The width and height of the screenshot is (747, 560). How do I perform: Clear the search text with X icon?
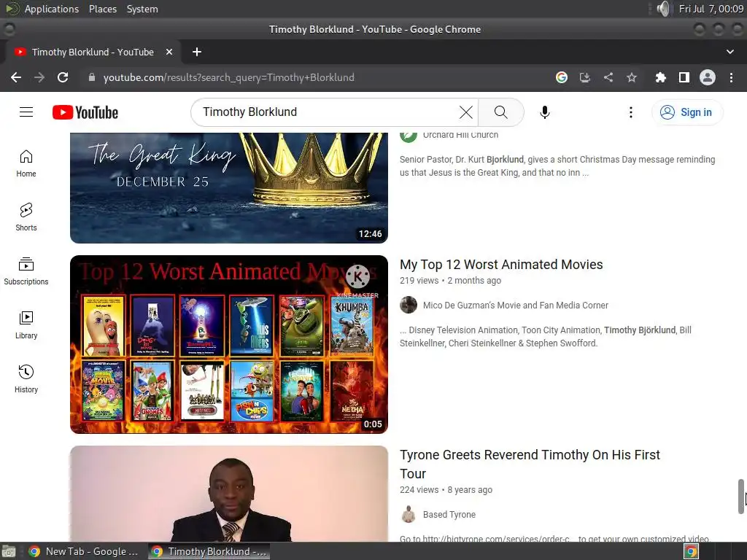(x=465, y=112)
